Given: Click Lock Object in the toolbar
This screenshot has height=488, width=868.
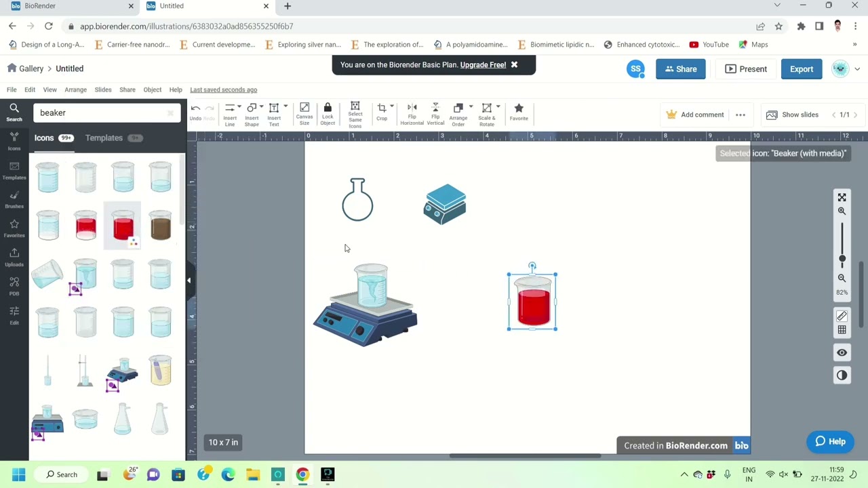Looking at the screenshot, I should click(328, 113).
